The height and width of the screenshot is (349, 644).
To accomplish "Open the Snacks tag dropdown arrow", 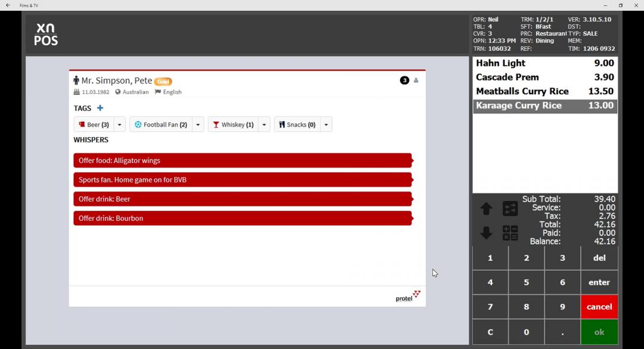I will click(x=326, y=125).
